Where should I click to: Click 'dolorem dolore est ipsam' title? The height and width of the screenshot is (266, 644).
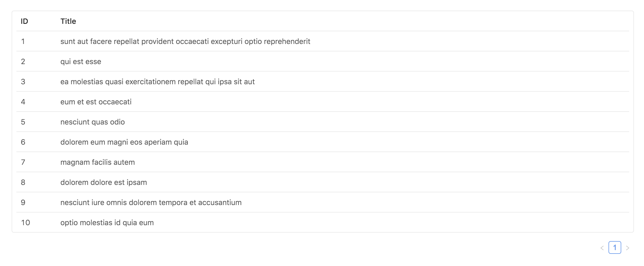pos(104,182)
